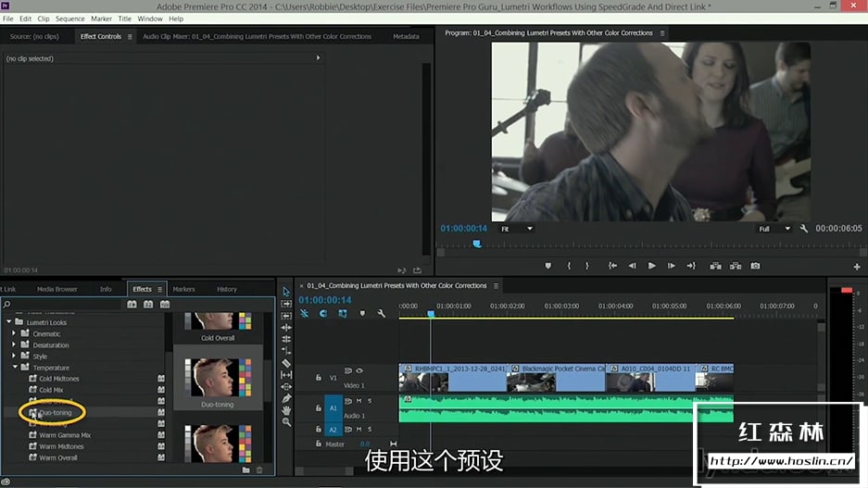Mute audio track A1
This screenshot has width=868, height=488.
(x=359, y=401)
